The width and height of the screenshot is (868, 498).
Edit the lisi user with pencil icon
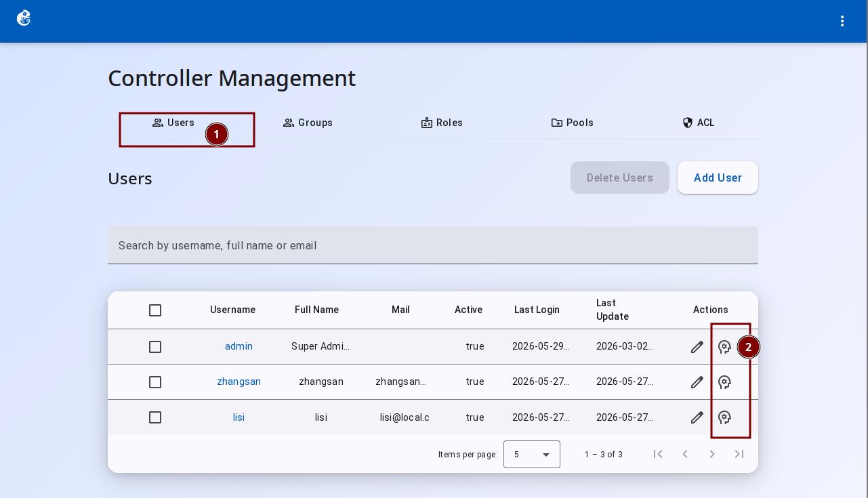(697, 417)
